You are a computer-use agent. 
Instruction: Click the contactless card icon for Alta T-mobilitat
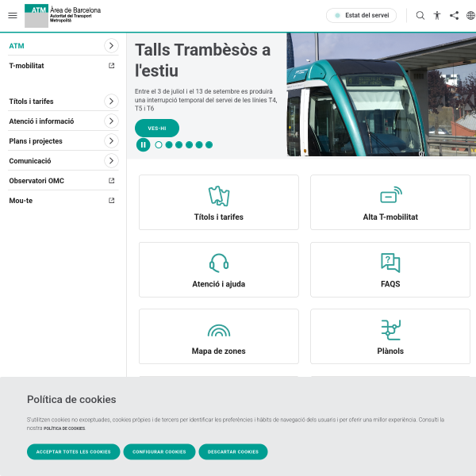[x=391, y=195]
